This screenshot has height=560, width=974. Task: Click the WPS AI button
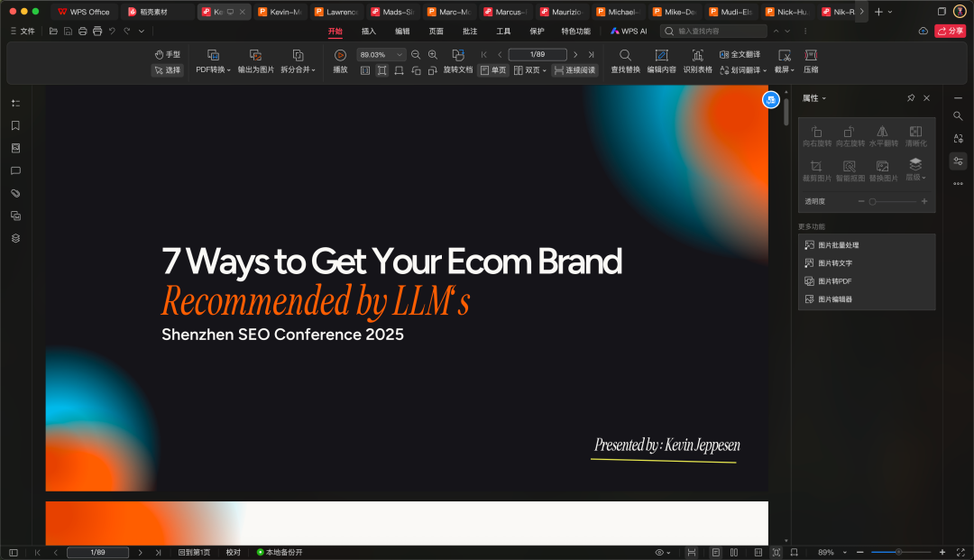(628, 31)
